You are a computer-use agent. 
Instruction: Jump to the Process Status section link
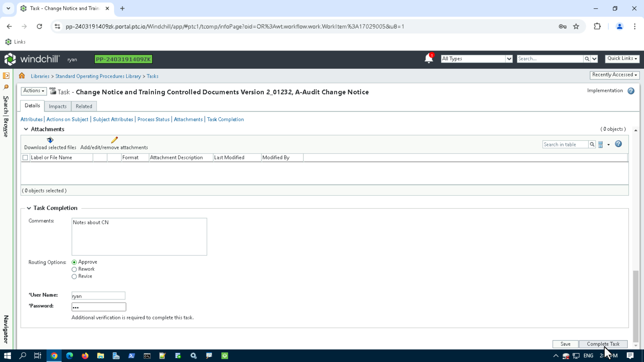(x=153, y=119)
